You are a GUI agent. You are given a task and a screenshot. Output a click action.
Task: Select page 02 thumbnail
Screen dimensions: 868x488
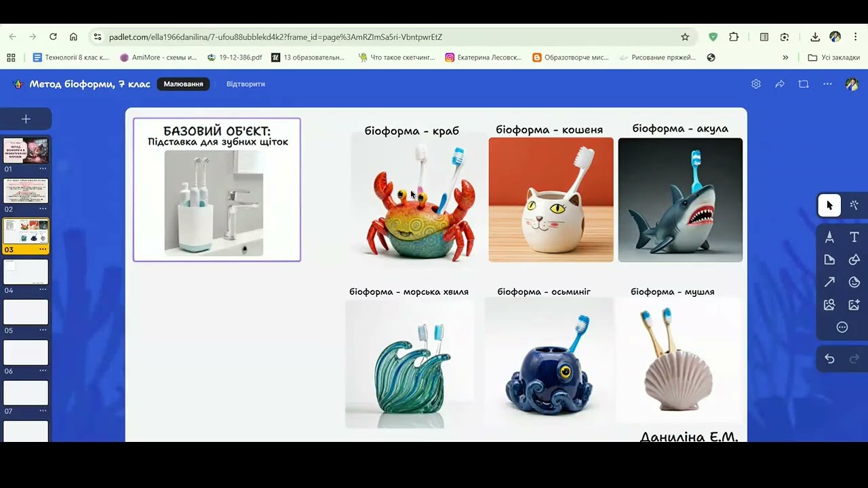click(26, 191)
